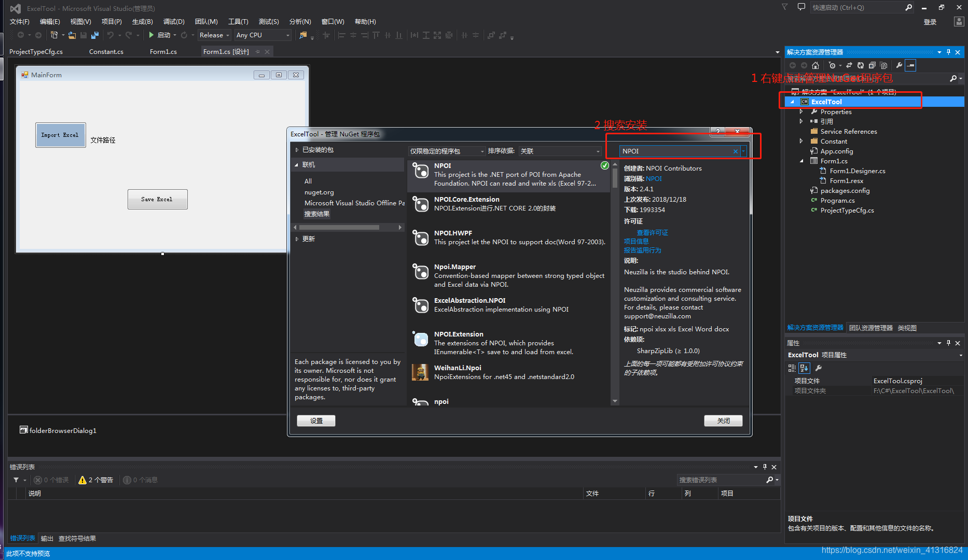Click the error list filter funnel icon

tap(16, 480)
